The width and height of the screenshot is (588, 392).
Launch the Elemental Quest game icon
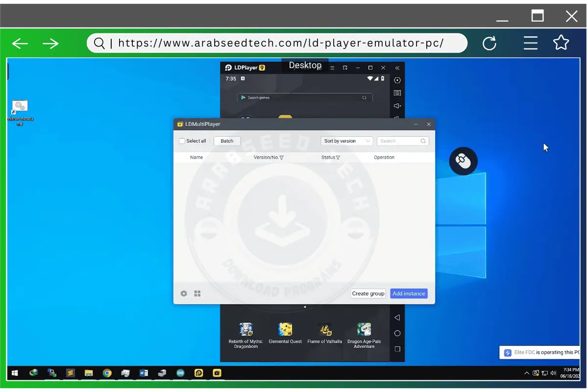pos(285,330)
